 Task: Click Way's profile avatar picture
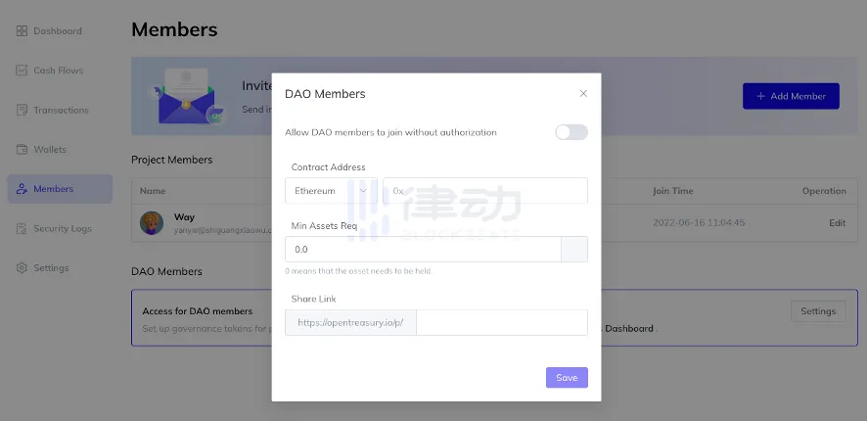point(152,222)
